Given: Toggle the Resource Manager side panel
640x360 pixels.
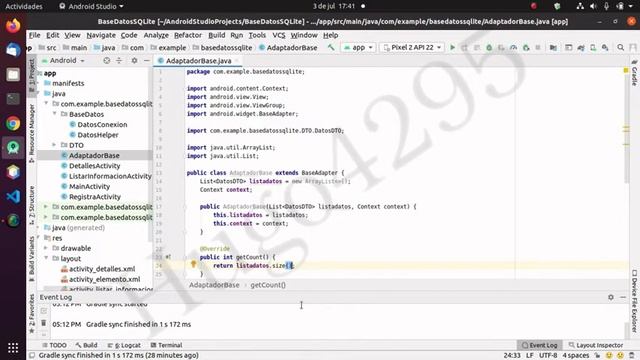Looking at the screenshot, I should 31,133.
